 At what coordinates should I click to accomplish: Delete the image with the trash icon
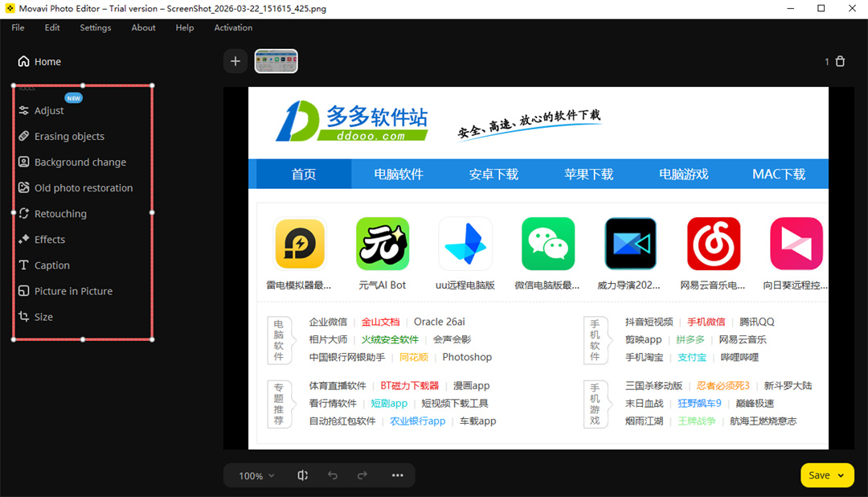840,61
